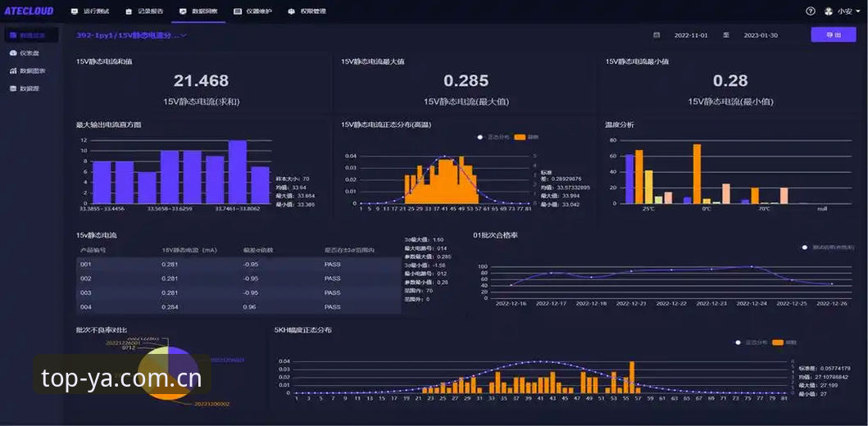Click the minimum value 0.28
The image size is (868, 426).
[x=730, y=81]
